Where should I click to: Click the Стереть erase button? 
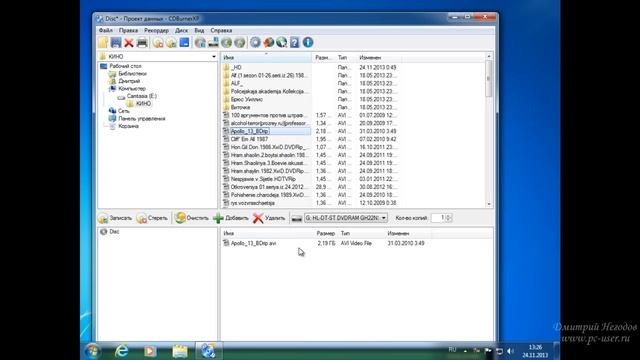[152, 218]
